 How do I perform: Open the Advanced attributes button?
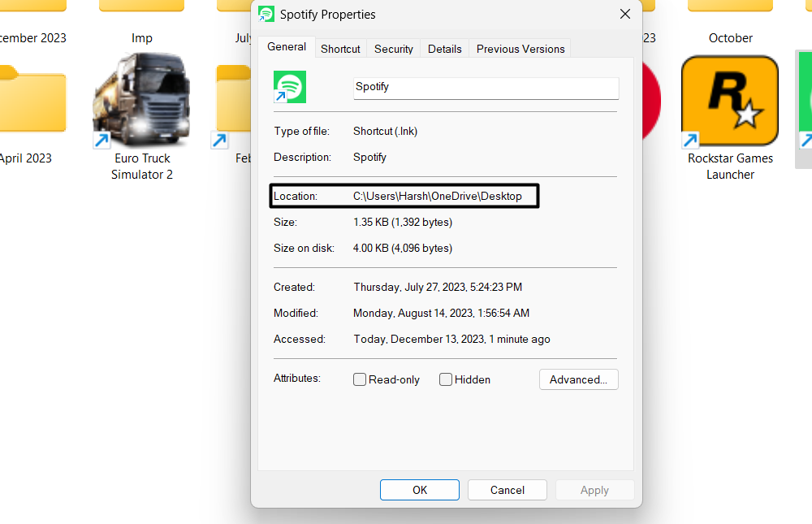578,379
